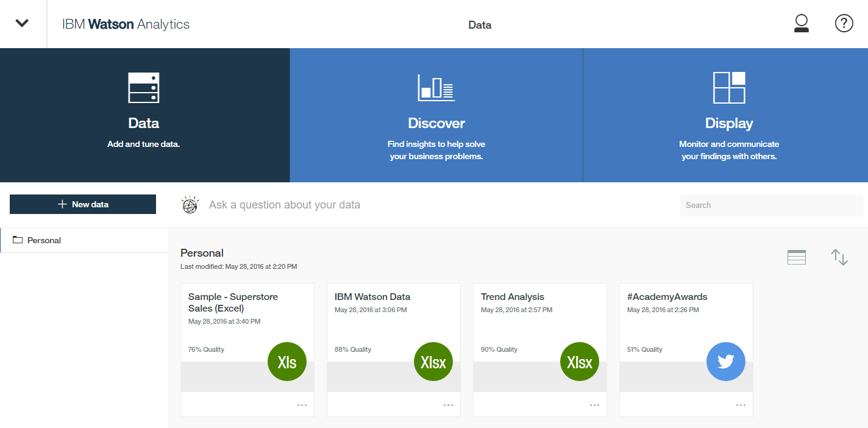The height and width of the screenshot is (428, 868).
Task: Open the Twitter dataset icon on #AcademyAwards
Action: click(725, 361)
